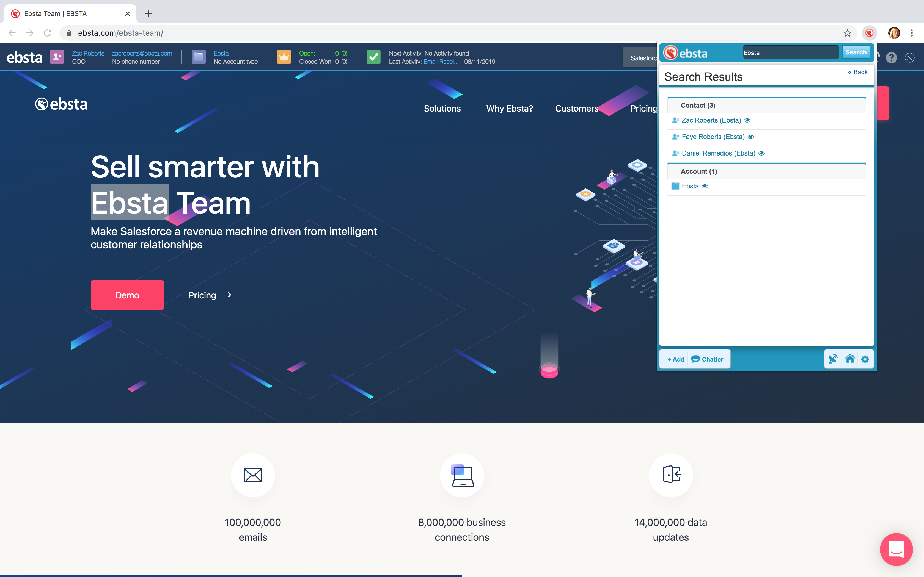Toggle eye icon beside Zac Roberts
Screen dimensions: 924x577
(x=747, y=120)
